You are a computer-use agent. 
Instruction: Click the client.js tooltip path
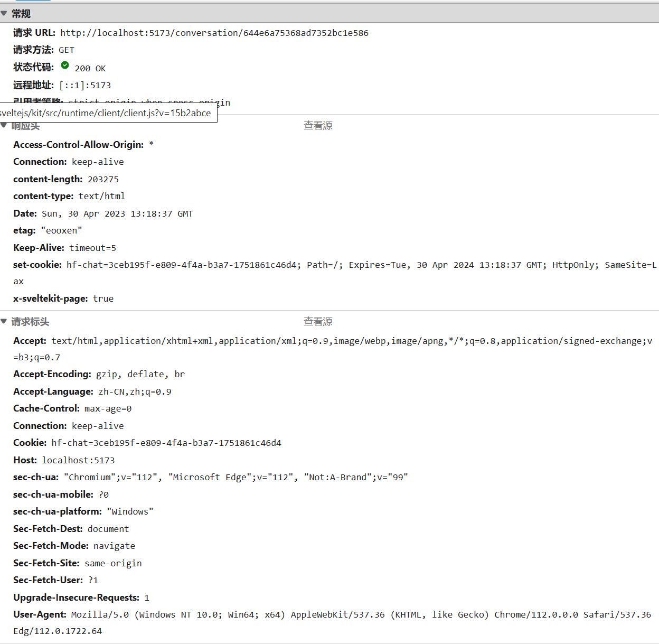click(x=106, y=113)
